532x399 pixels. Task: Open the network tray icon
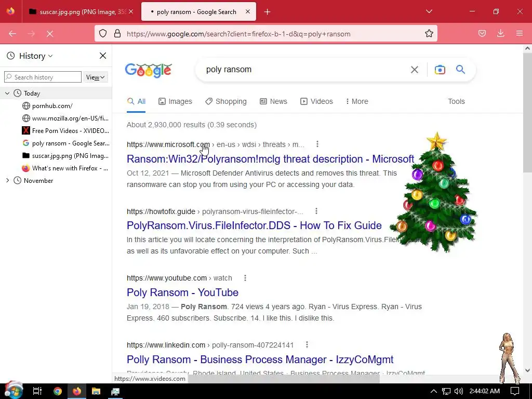(x=446, y=391)
